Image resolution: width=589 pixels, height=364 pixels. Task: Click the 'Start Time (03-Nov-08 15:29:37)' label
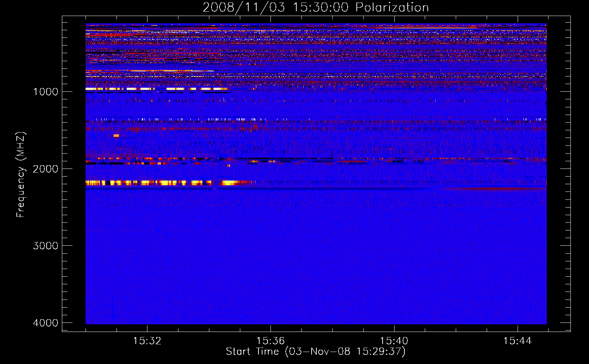click(x=316, y=352)
